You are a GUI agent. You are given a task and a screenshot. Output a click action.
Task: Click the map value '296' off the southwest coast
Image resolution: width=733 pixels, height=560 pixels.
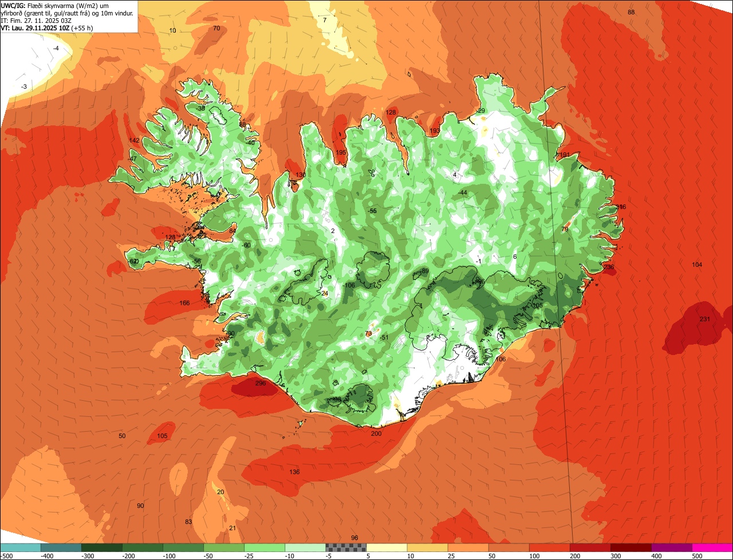tap(261, 383)
